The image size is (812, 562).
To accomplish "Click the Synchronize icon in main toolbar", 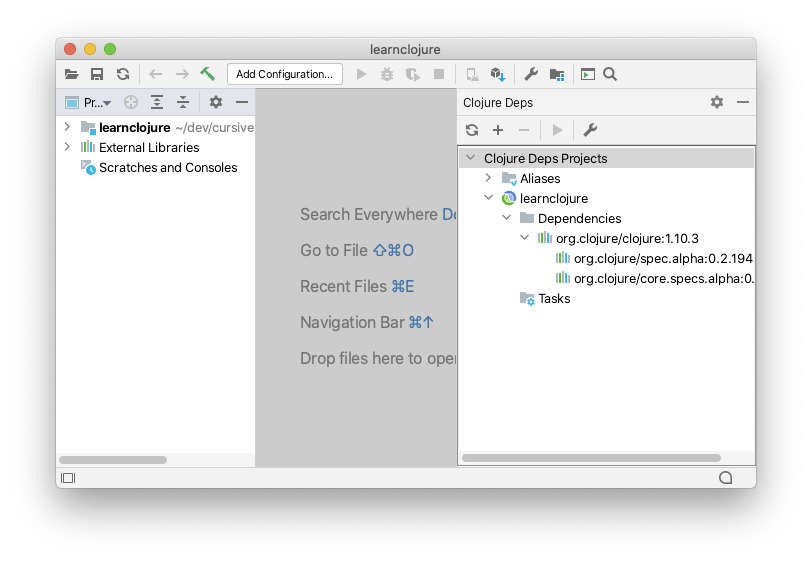I will point(123,74).
